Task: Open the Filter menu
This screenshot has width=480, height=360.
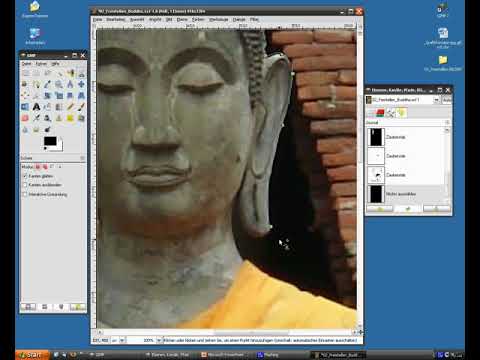Action: pyautogui.click(x=254, y=20)
